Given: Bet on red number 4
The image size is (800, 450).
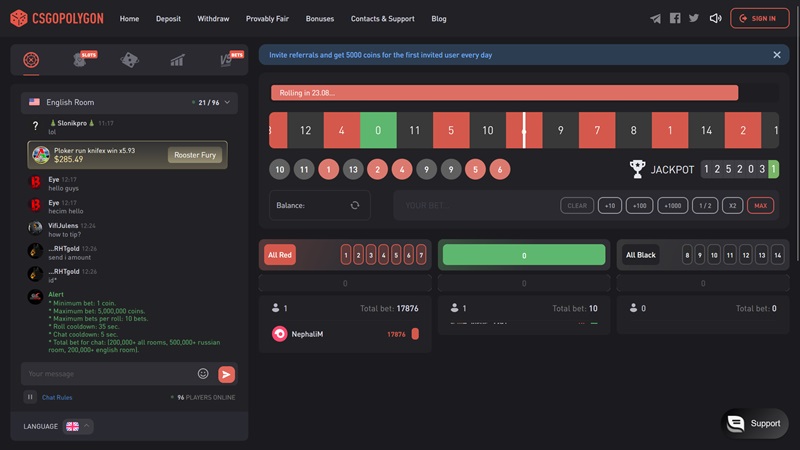Looking at the screenshot, I should point(383,255).
